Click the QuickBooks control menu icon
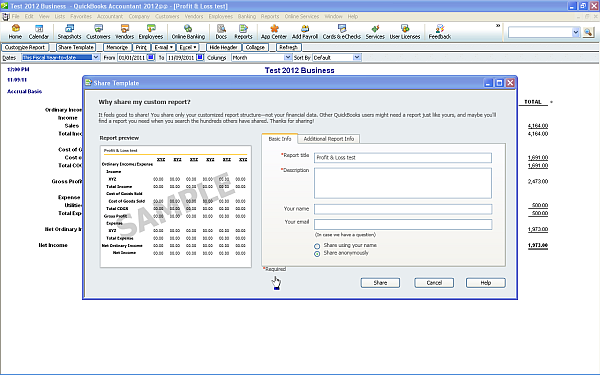Image resolution: width=600 pixels, height=375 pixels. pos(5,16)
